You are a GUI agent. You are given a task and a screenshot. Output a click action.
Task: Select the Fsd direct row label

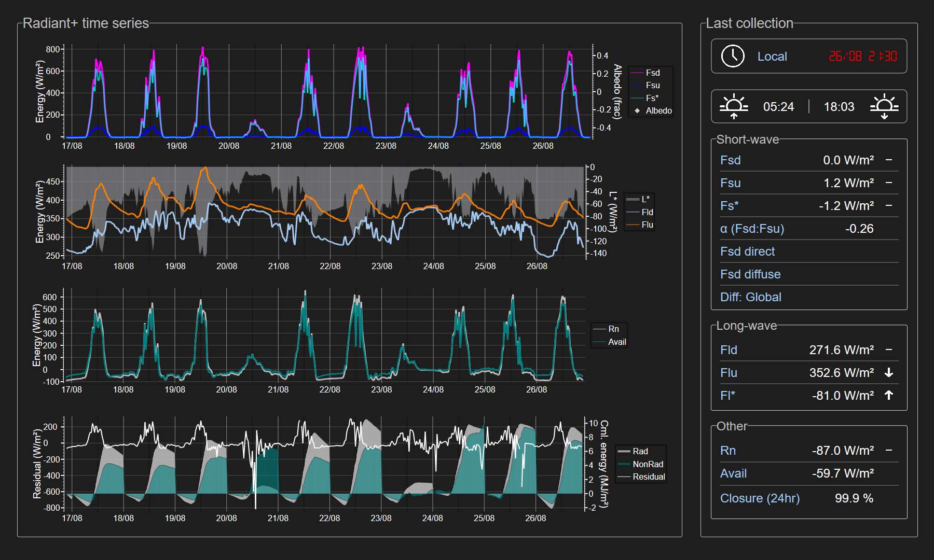tap(747, 251)
